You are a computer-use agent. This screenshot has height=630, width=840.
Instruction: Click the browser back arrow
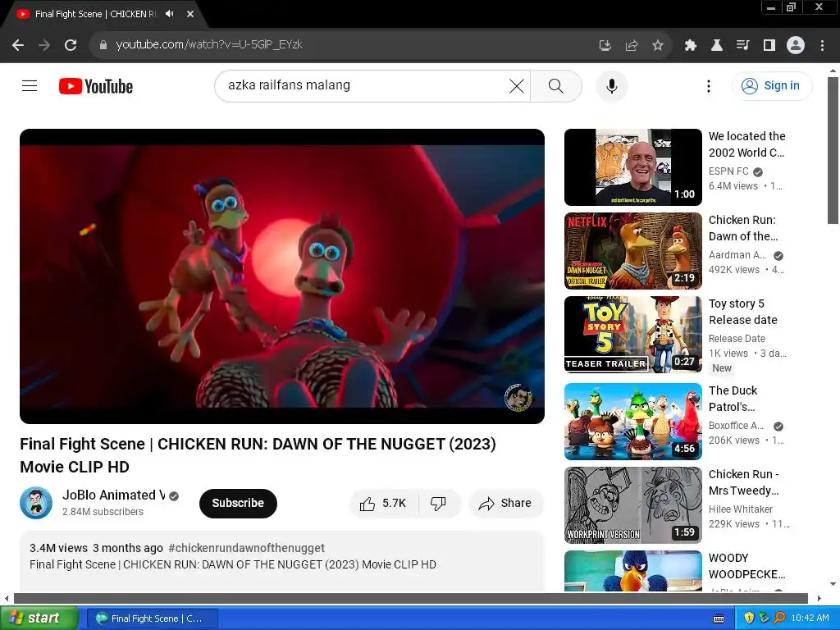coord(18,45)
